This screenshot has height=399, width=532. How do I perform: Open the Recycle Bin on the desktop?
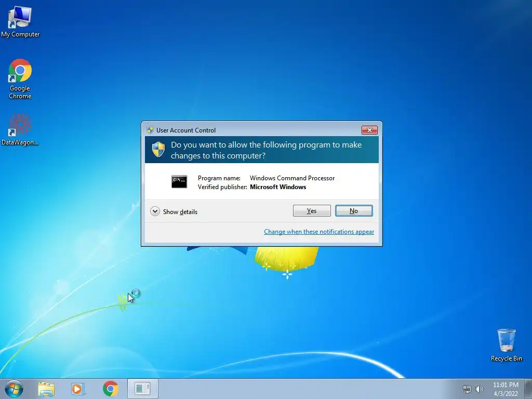click(506, 345)
